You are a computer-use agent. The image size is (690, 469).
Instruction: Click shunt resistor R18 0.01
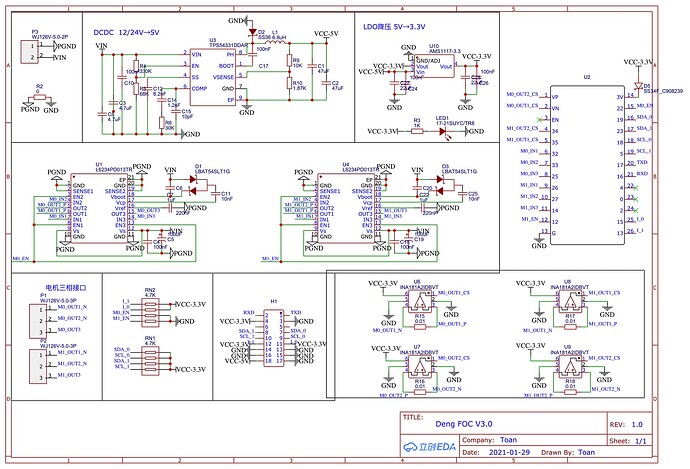[570, 392]
